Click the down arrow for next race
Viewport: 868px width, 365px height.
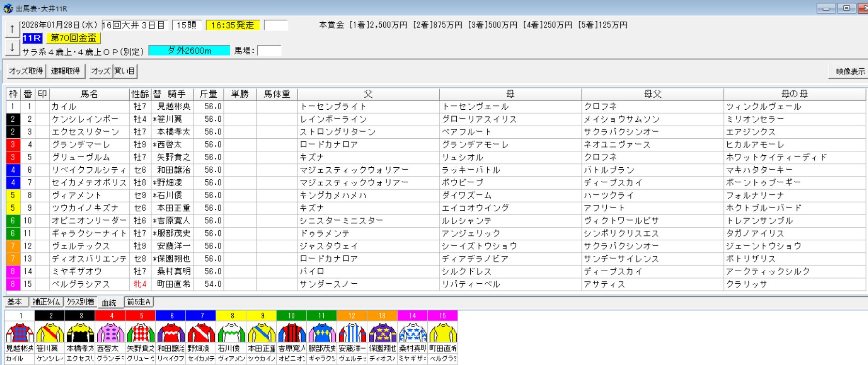pos(12,47)
